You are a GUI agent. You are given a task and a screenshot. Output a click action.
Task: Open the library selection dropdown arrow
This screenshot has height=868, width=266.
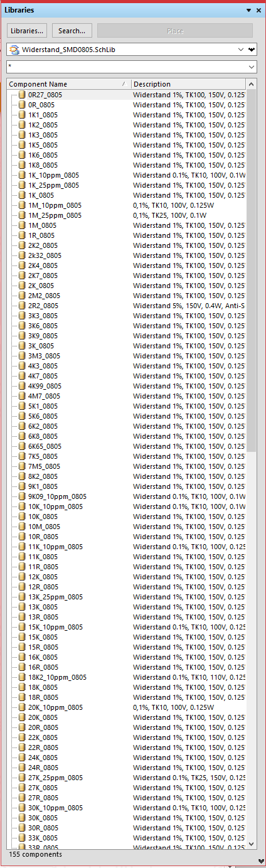click(242, 50)
